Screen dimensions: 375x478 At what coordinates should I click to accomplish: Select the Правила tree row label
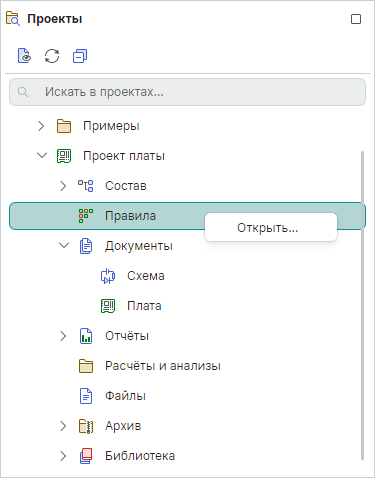point(130,216)
